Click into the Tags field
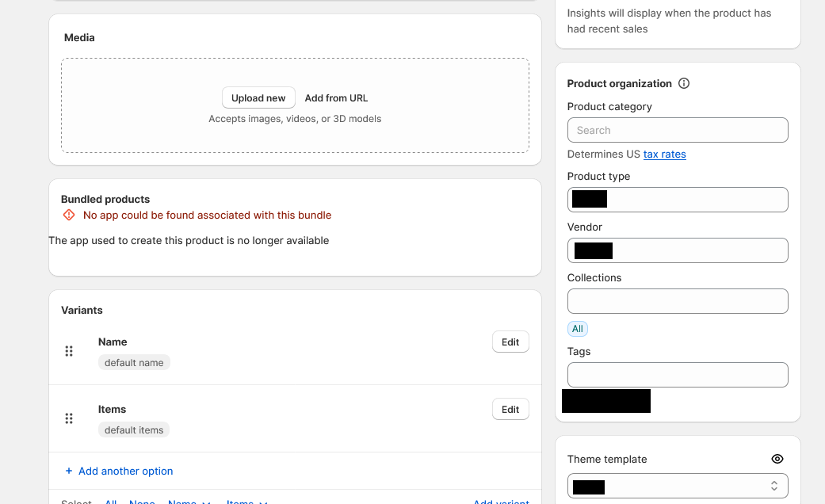The width and height of the screenshot is (825, 504). coord(678,375)
